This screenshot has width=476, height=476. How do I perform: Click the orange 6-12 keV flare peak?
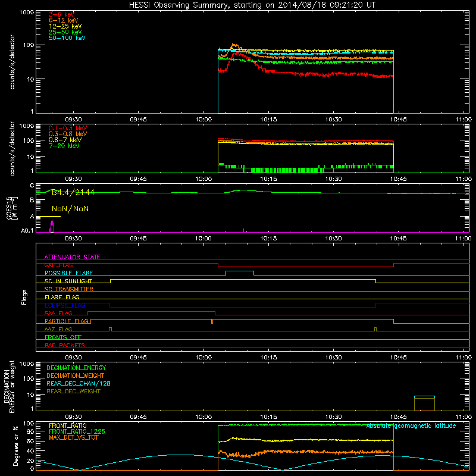coord(234,45)
